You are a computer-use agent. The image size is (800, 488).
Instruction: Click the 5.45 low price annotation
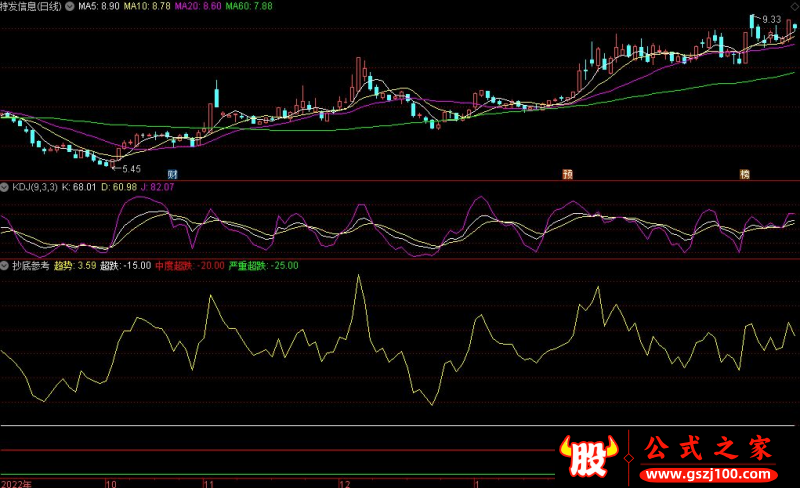[x=129, y=169]
